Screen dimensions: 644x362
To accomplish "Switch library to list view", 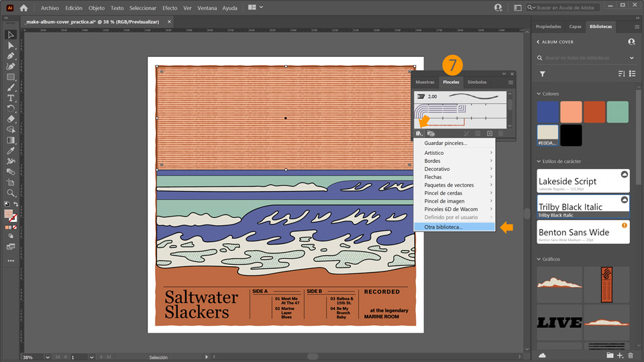I will tap(631, 74).
